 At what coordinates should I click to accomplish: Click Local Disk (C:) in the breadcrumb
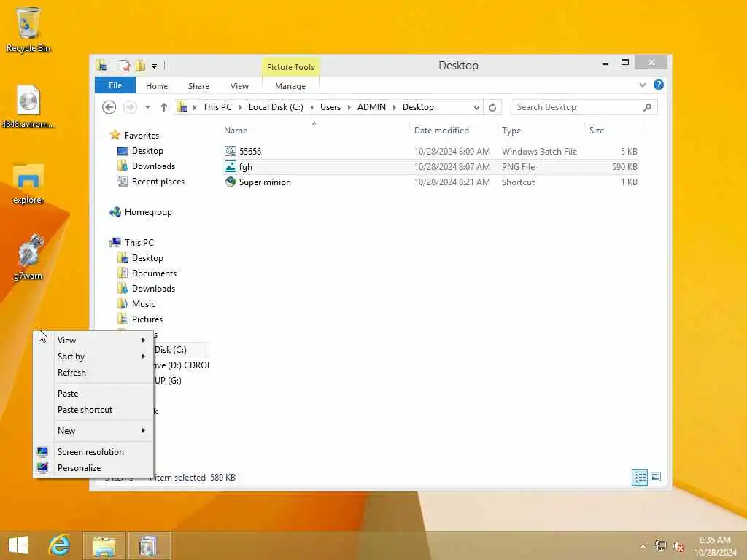coord(276,107)
